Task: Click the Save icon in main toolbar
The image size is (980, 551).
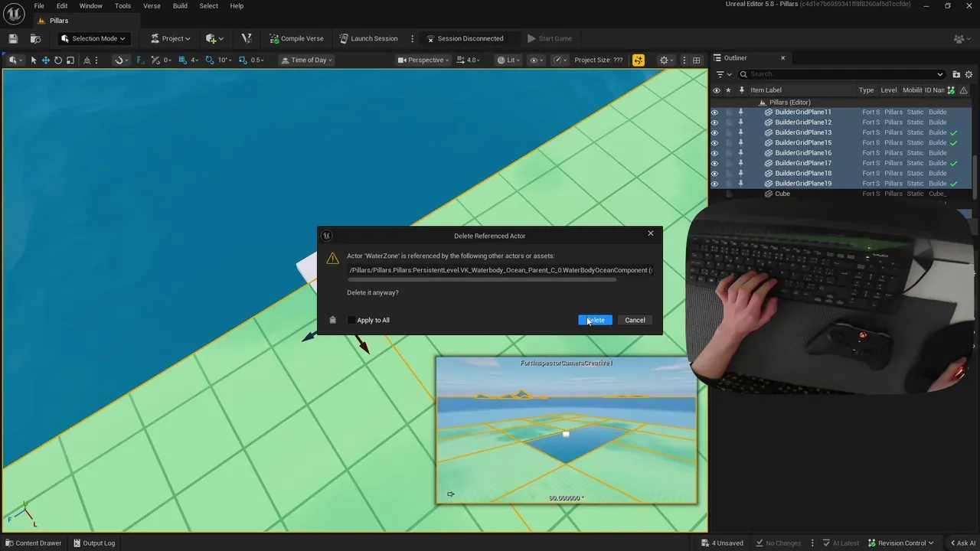Action: coord(13,38)
